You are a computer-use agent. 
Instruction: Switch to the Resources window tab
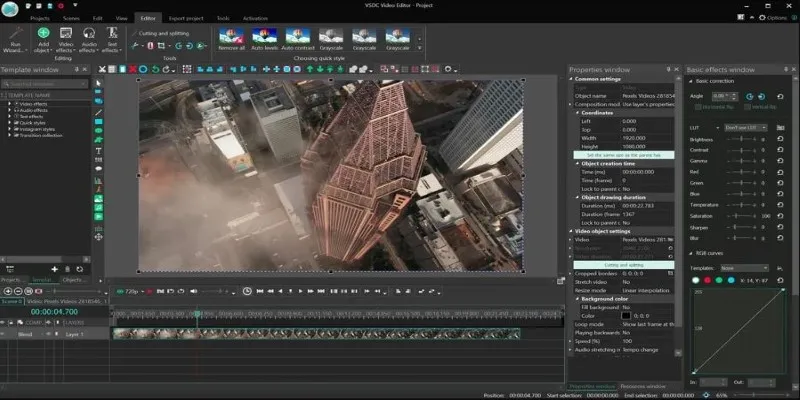(643, 386)
